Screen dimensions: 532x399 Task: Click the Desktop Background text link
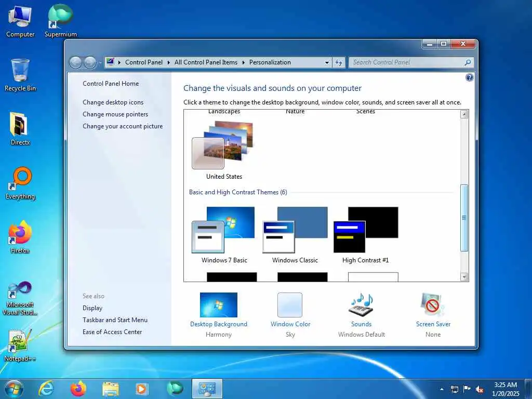click(219, 324)
